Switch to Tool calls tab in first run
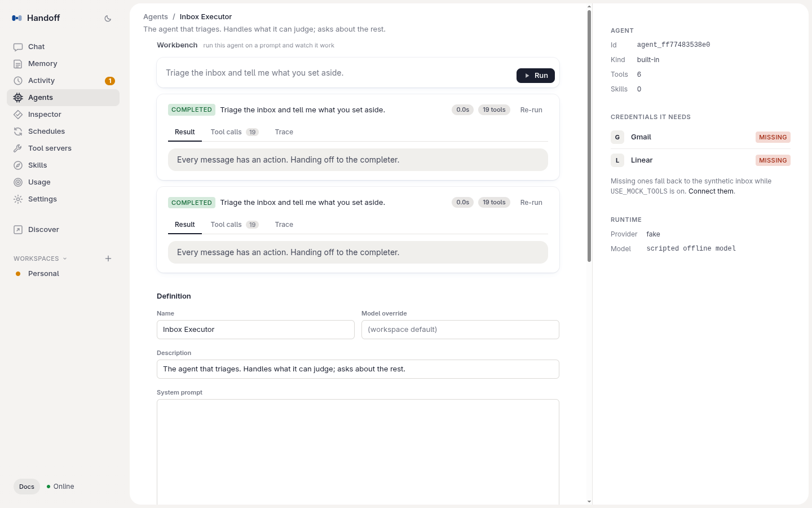The height and width of the screenshot is (508, 812). 235,132
